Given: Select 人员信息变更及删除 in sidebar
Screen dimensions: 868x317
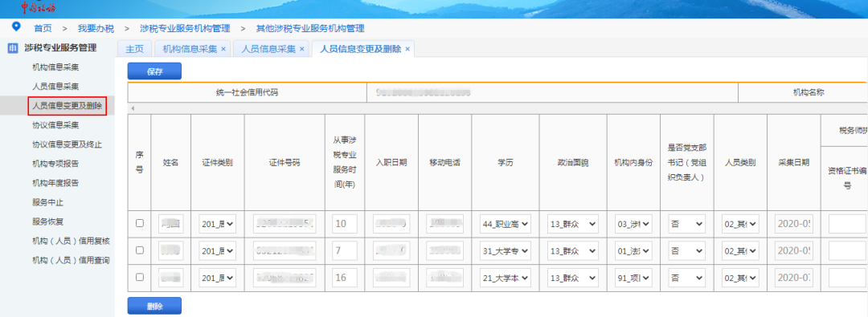Looking at the screenshot, I should [67, 105].
